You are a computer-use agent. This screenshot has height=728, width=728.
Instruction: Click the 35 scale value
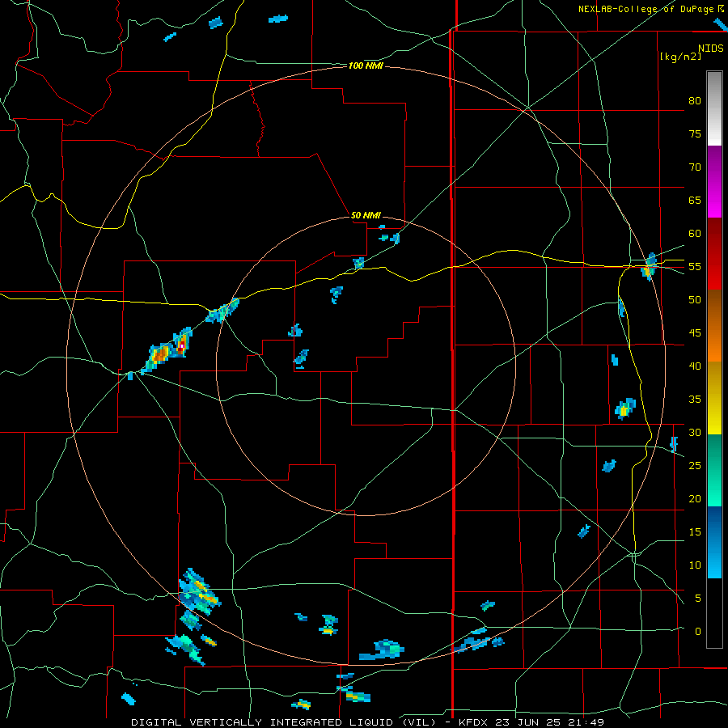click(x=695, y=400)
